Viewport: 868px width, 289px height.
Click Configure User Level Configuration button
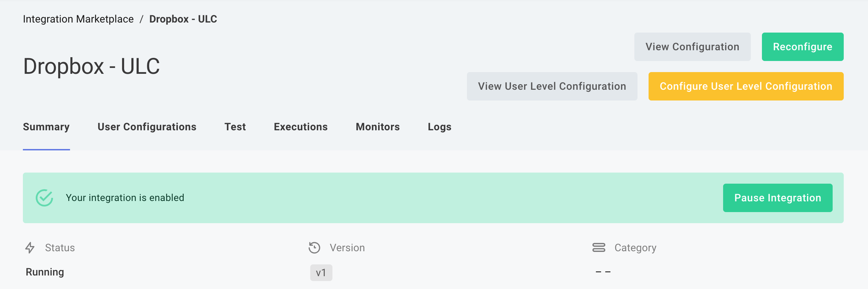coord(746,86)
